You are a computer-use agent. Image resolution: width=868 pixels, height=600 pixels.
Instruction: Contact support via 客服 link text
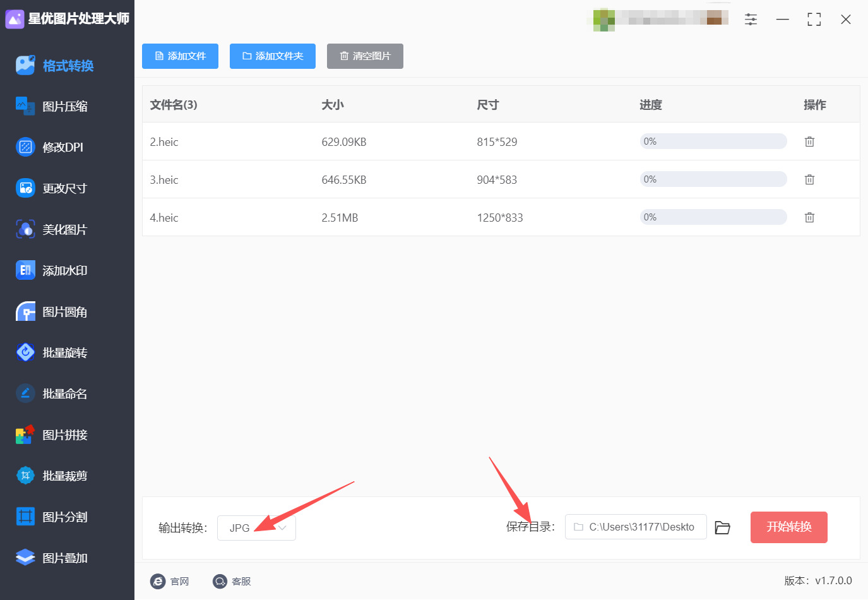tap(242, 581)
